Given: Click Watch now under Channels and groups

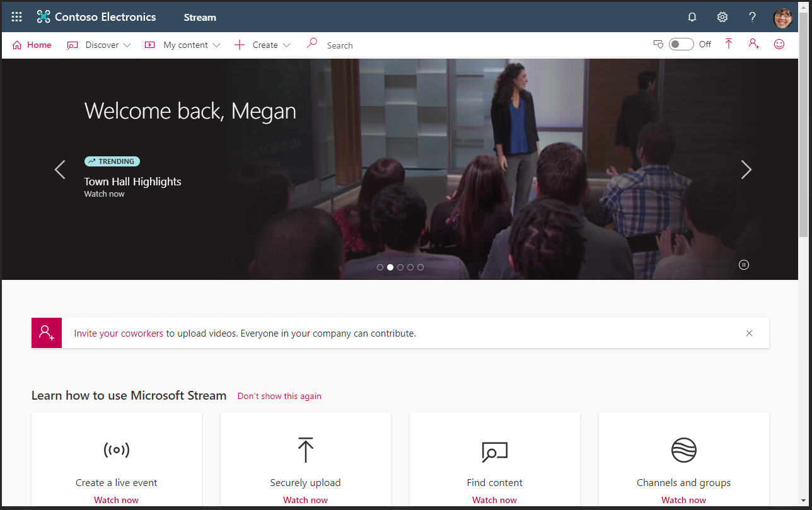Looking at the screenshot, I should click(x=684, y=500).
